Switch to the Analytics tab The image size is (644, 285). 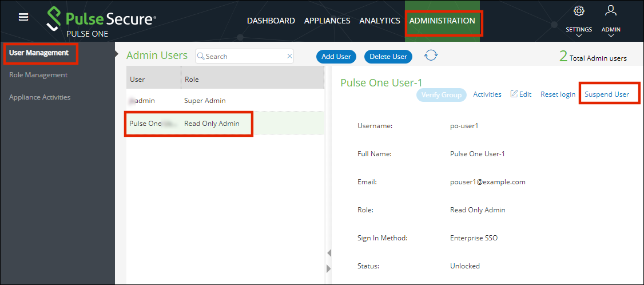tap(380, 21)
